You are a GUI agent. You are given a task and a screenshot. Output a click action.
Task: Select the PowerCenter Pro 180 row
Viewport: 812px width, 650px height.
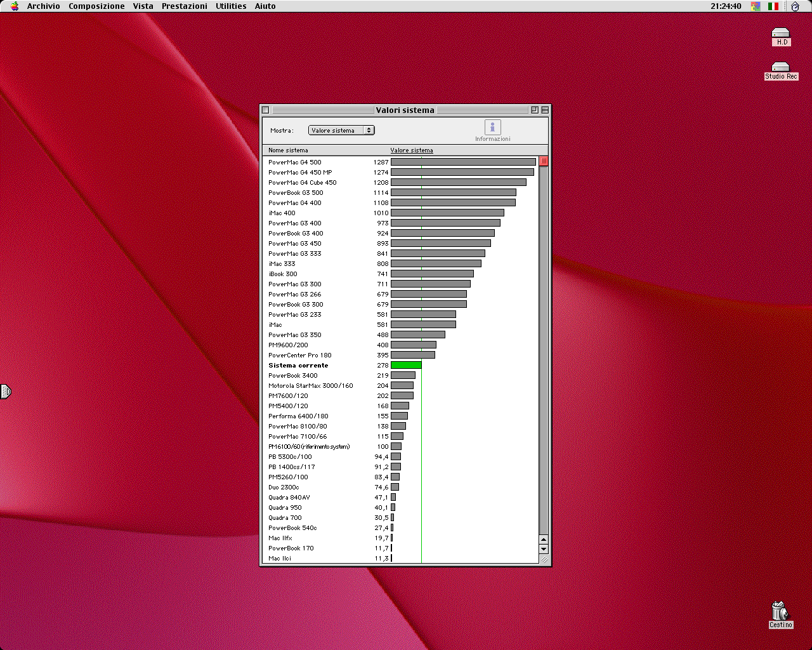pyautogui.click(x=401, y=355)
